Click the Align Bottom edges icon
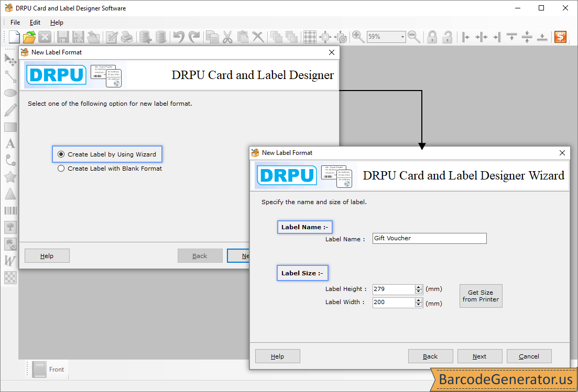The image size is (578, 392). click(542, 37)
